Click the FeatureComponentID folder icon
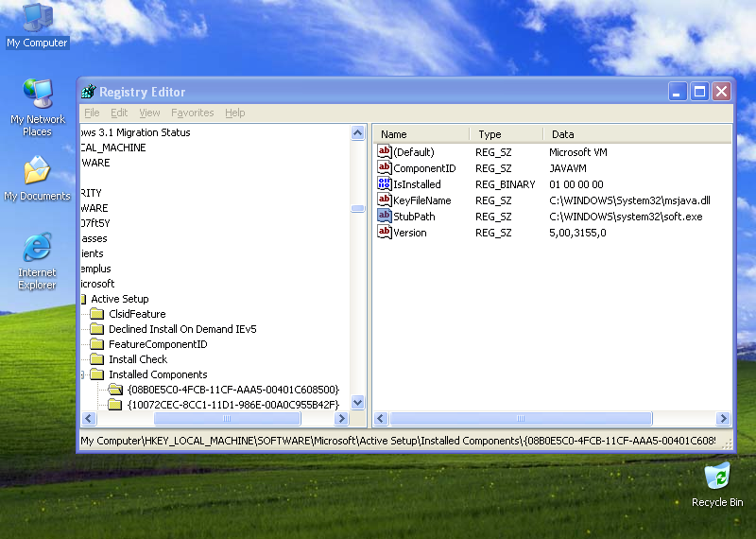 point(97,344)
